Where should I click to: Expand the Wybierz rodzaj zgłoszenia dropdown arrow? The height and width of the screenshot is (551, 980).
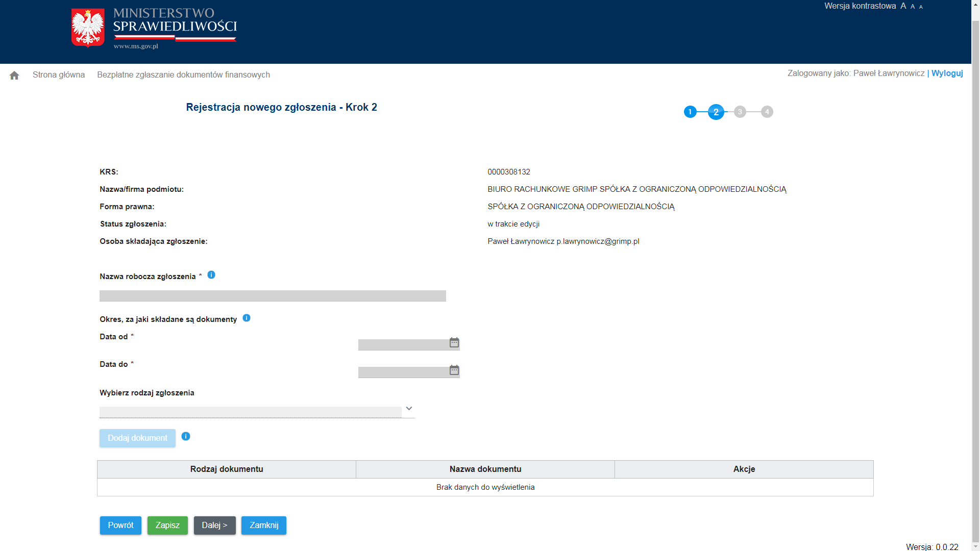409,409
